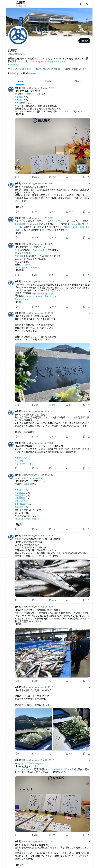Switch to the Replies tab
Image resolution: width=98 pixels, height=868 pixels.
49,81
